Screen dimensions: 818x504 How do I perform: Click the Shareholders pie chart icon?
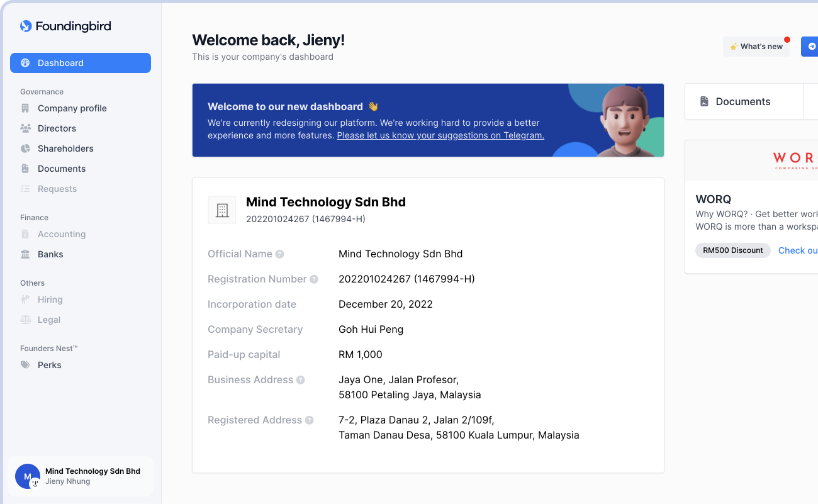pyautogui.click(x=25, y=148)
